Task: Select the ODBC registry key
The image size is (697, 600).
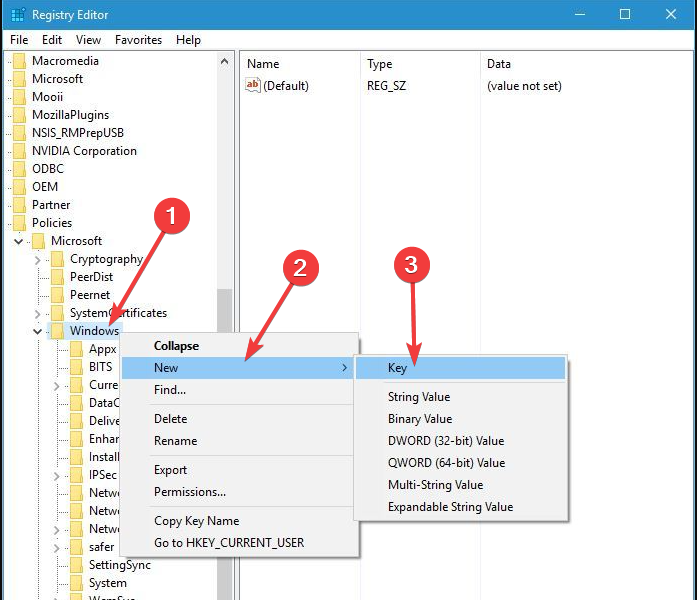Action: [x=45, y=169]
